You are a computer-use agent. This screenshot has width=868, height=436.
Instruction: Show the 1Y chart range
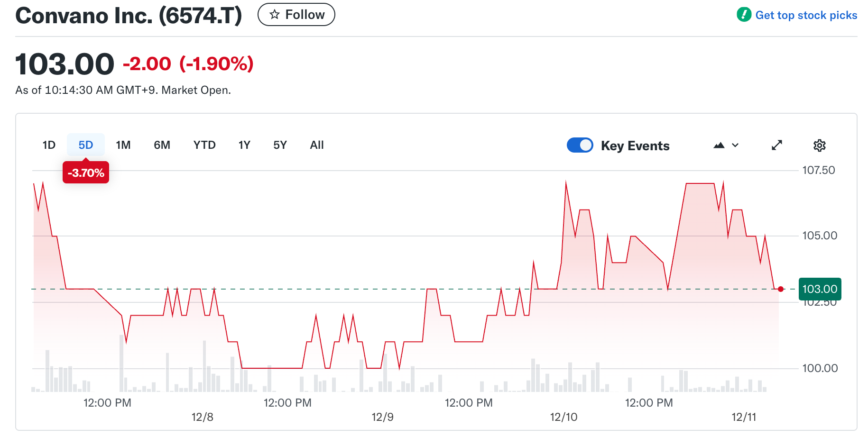click(244, 145)
